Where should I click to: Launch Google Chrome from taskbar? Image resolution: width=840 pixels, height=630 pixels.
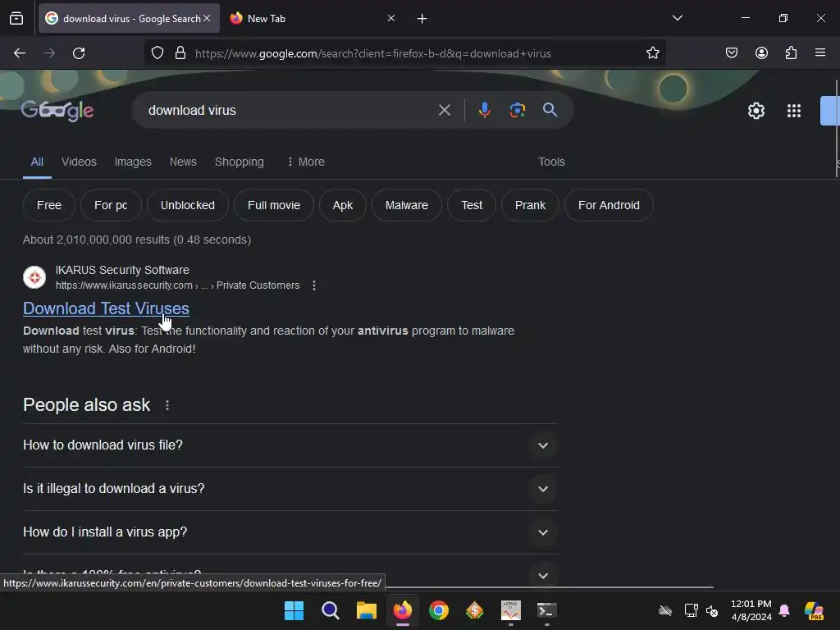click(439, 610)
